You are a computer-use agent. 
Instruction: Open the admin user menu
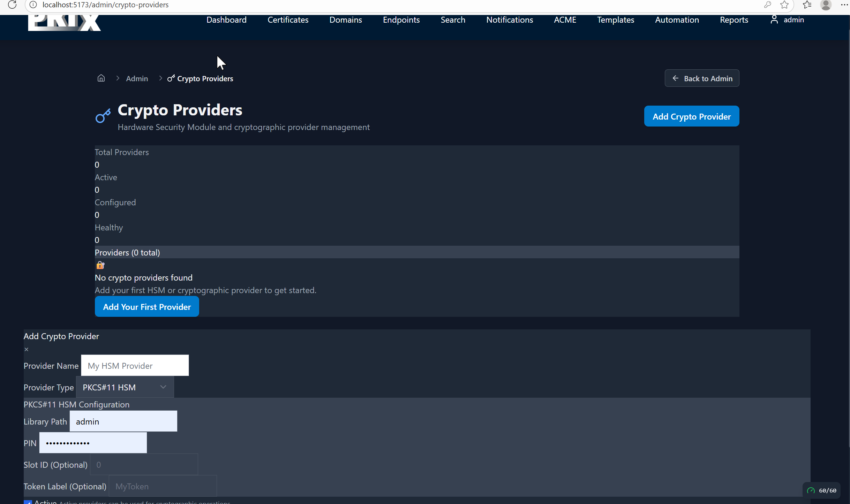(788, 20)
